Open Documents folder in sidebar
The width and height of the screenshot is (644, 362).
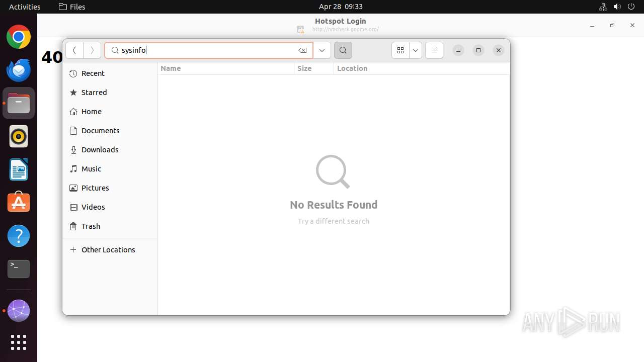(110, 131)
